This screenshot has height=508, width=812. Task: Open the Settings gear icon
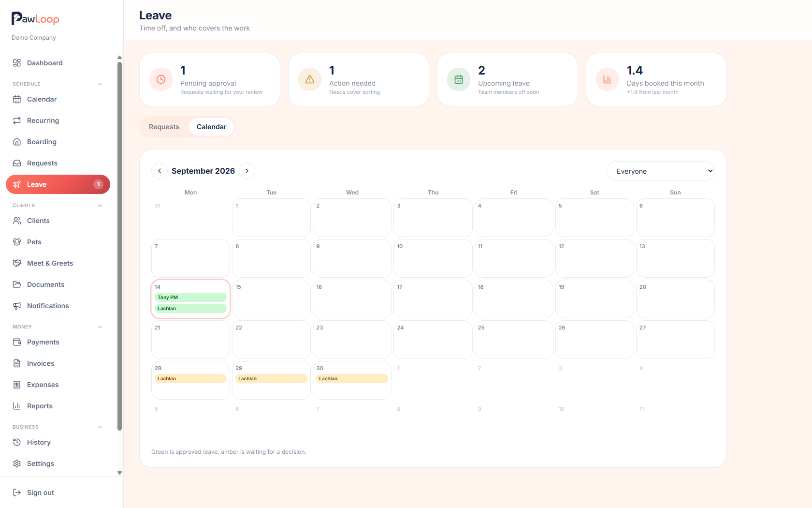(x=17, y=463)
